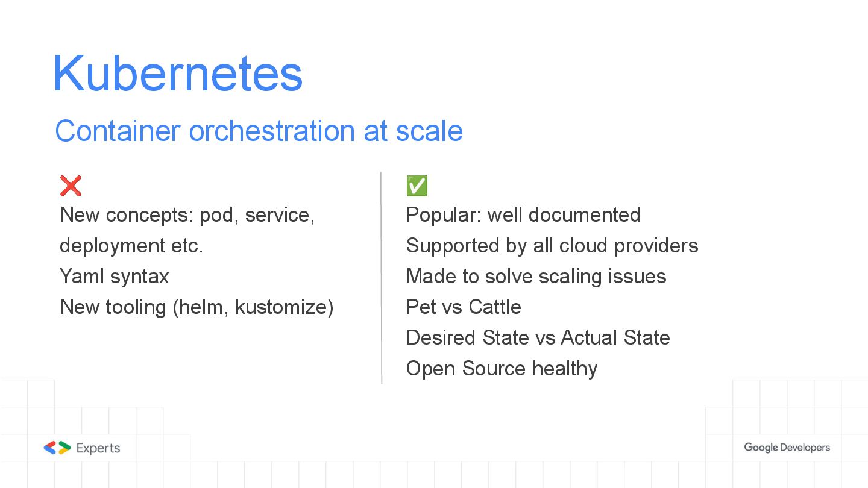The height and width of the screenshot is (488, 868).
Task: Click the Open Source healthy line
Action: [x=502, y=369]
